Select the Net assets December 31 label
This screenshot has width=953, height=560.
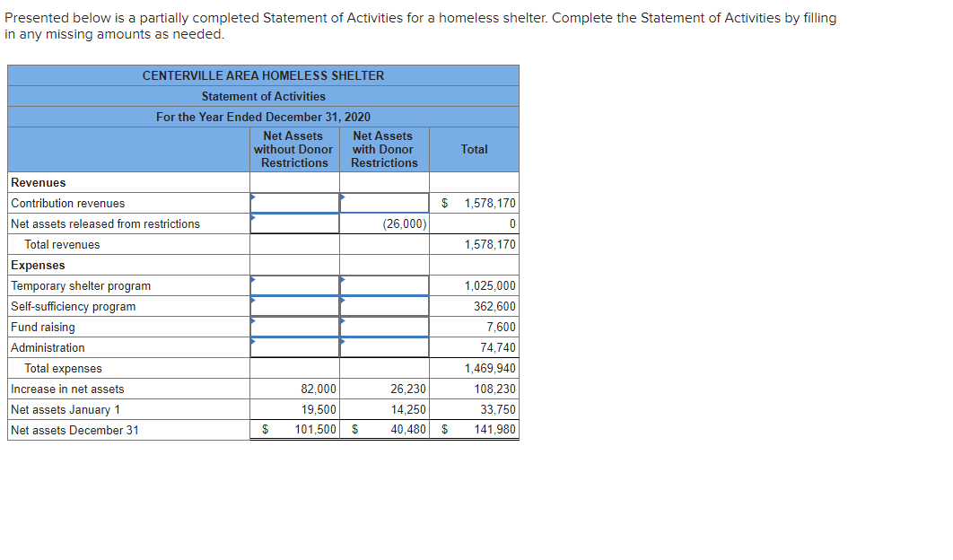click(x=74, y=430)
